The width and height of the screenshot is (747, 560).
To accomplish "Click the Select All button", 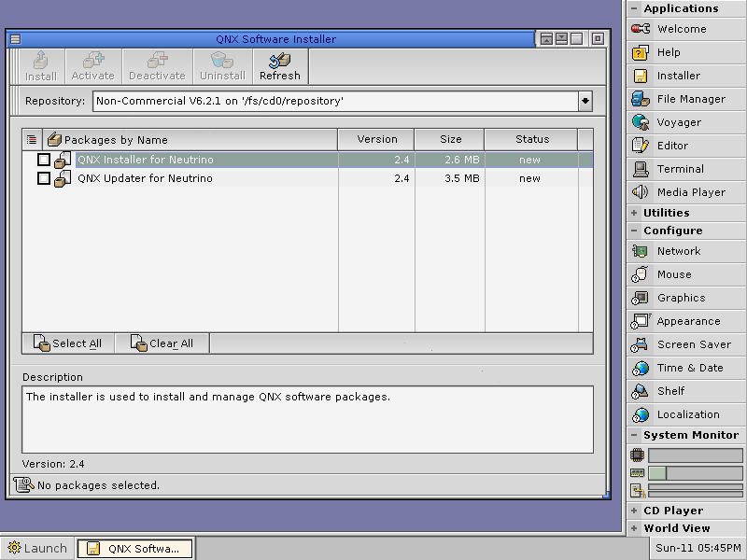I will (68, 343).
